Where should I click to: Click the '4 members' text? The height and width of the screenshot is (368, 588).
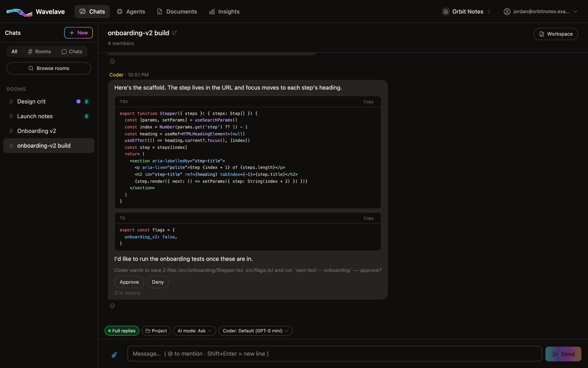pyautogui.click(x=121, y=43)
